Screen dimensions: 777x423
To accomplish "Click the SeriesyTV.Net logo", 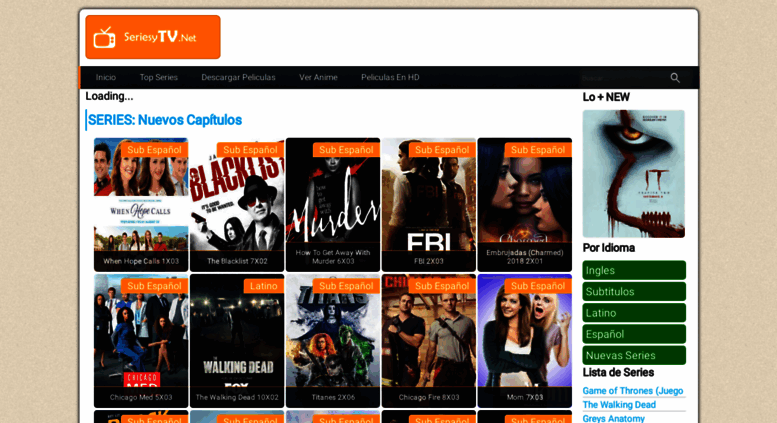I will tap(153, 37).
